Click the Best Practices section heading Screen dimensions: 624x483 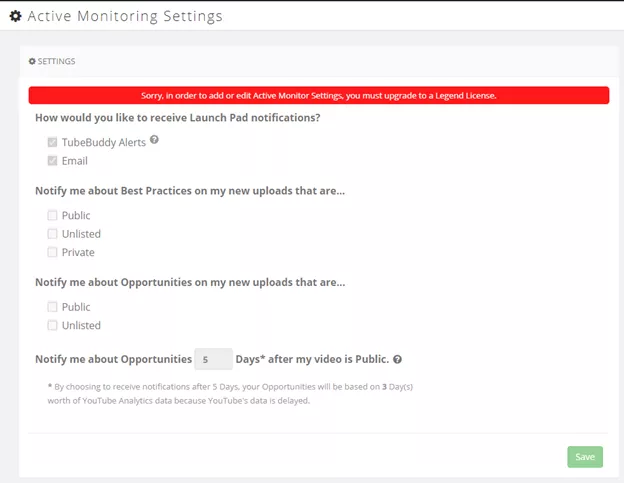point(190,191)
